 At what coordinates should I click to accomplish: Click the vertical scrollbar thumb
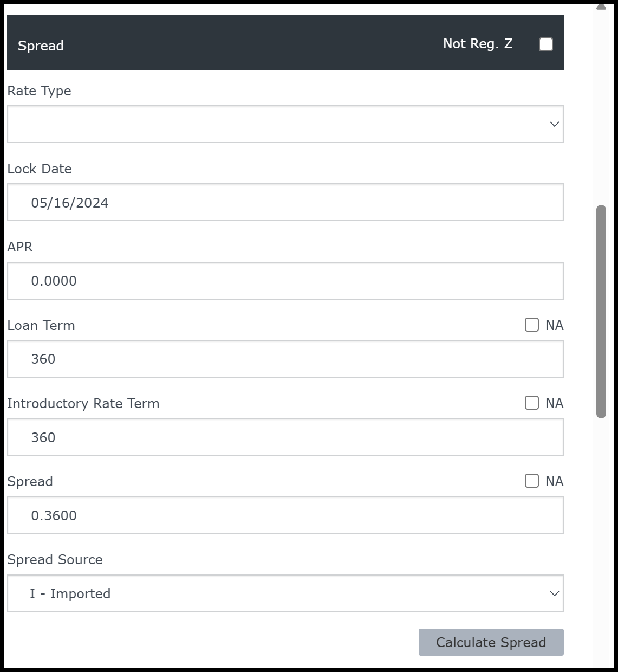601,311
